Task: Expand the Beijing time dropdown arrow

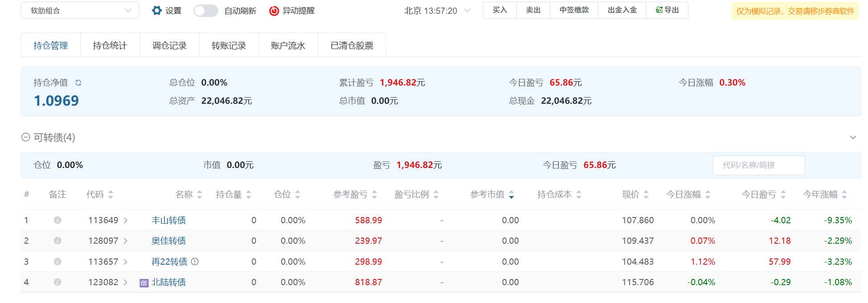Action: [467, 11]
